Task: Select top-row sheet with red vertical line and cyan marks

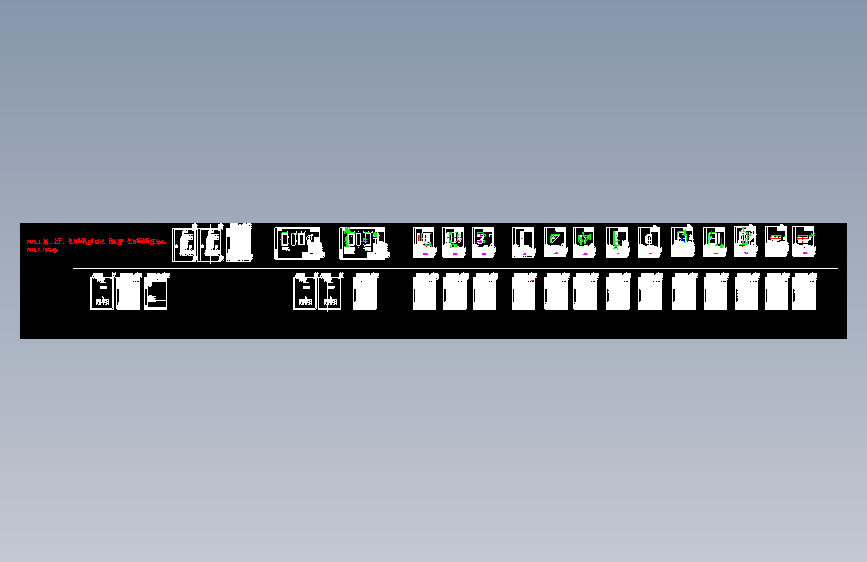Action: coord(714,242)
